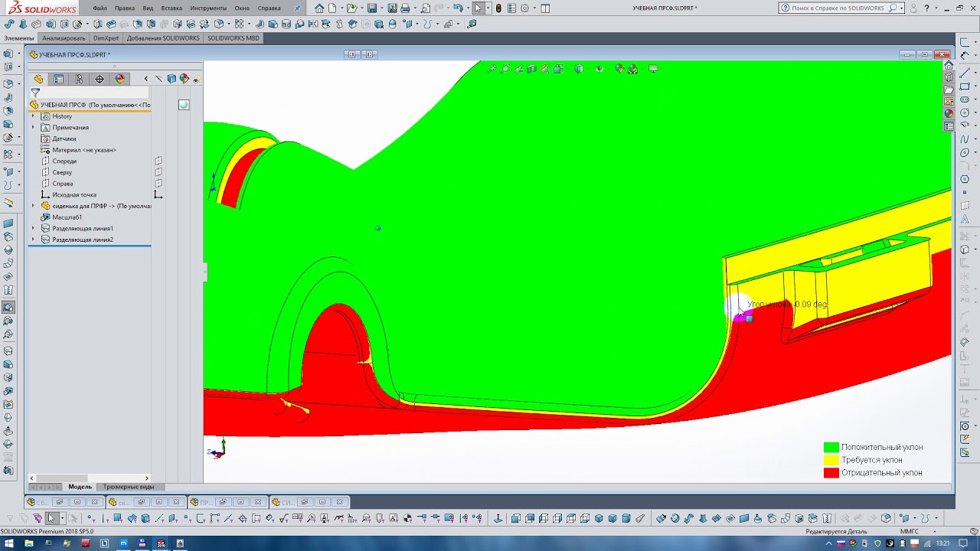Open the Options gear dropdown arrow
The image size is (980, 551).
(534, 8)
